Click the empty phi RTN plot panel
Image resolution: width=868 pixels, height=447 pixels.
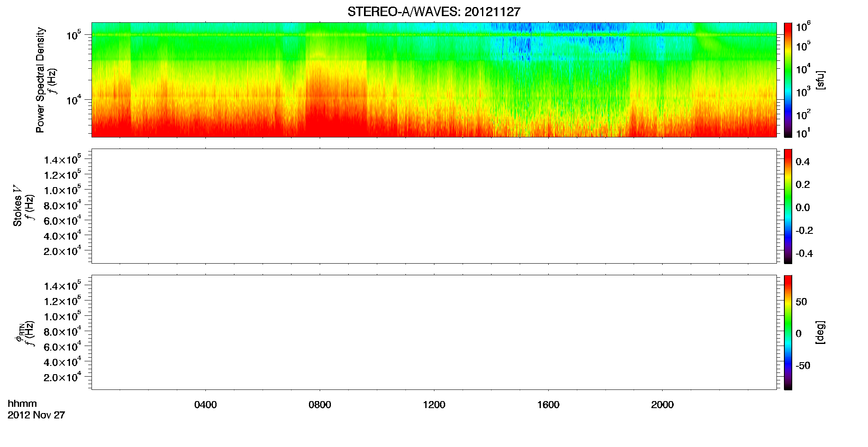pos(434,332)
